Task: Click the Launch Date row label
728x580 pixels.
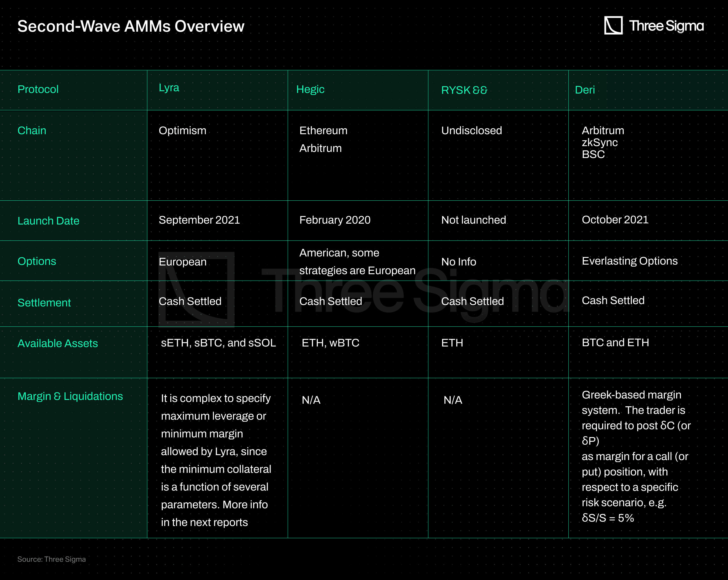Action: 48,221
